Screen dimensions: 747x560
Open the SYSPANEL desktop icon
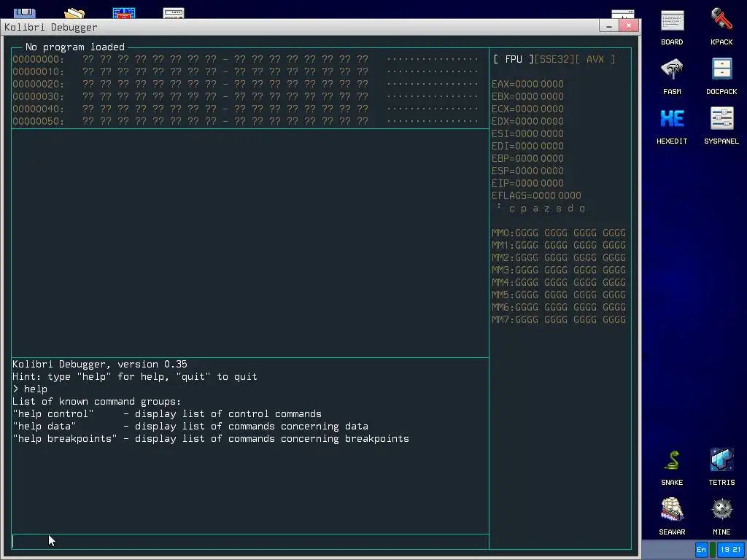721,125
